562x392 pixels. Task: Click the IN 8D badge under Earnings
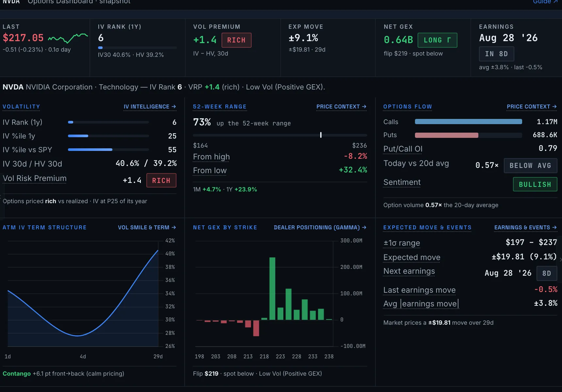point(496,54)
